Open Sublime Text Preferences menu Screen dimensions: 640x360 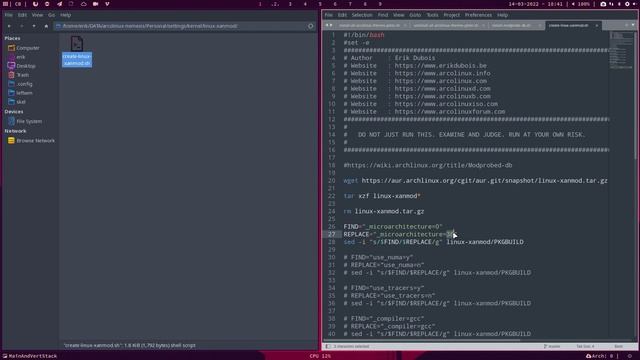point(478,15)
